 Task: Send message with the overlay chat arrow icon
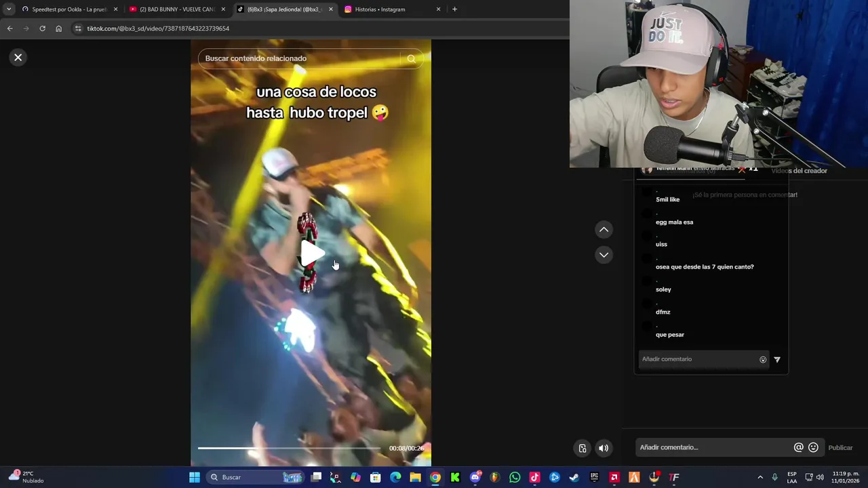point(777,360)
